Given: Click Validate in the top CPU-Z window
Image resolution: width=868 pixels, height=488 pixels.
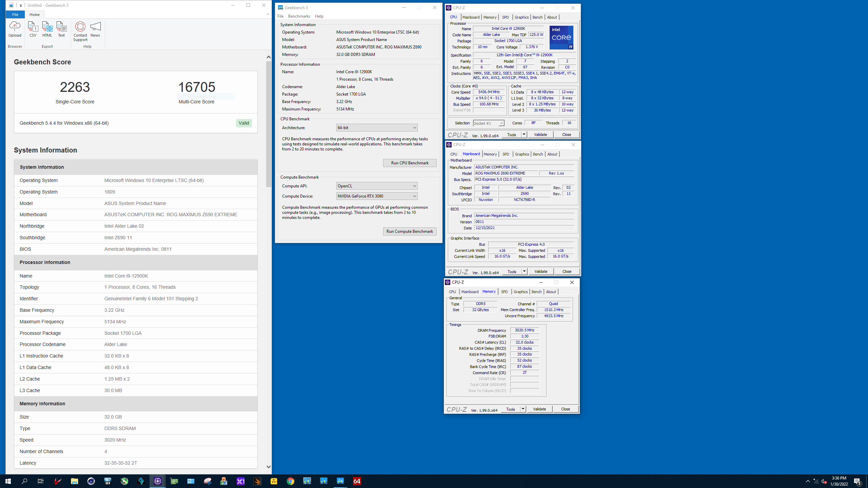Looking at the screenshot, I should coord(540,135).
